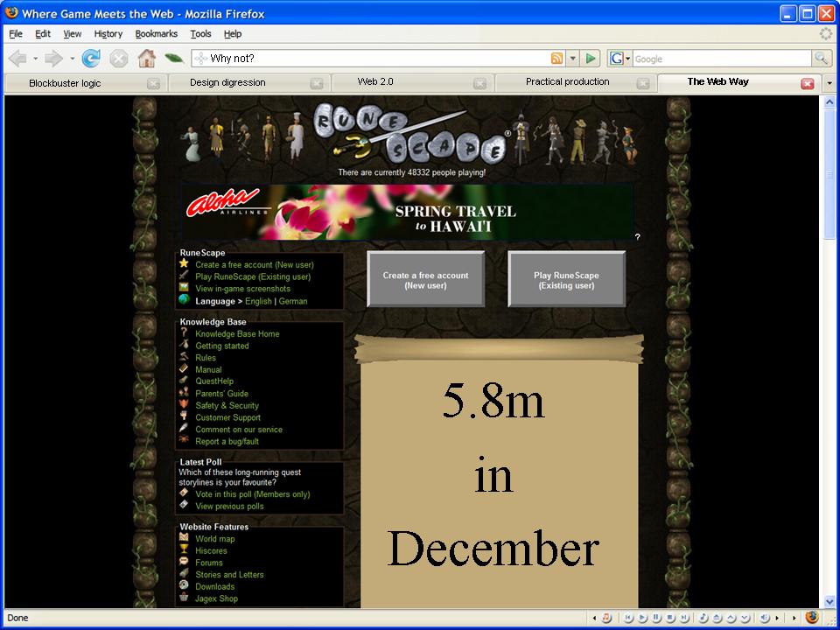
Task: Close the Blockbuster logic tab
Action: (x=153, y=84)
